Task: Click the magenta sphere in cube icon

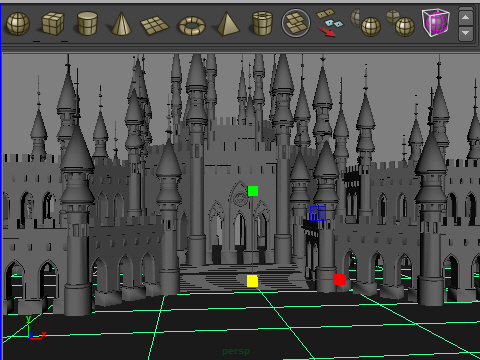Action: (x=436, y=23)
